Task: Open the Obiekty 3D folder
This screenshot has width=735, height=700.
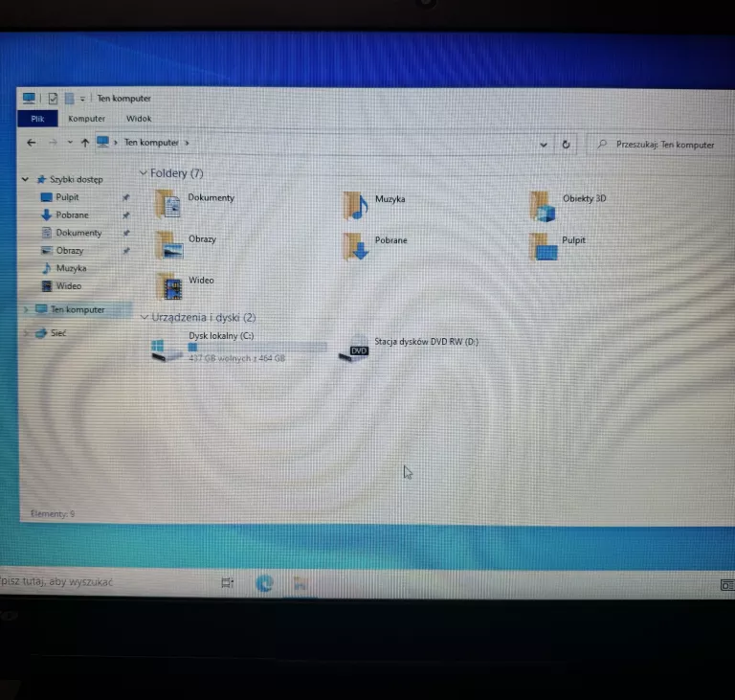Action: (544, 205)
